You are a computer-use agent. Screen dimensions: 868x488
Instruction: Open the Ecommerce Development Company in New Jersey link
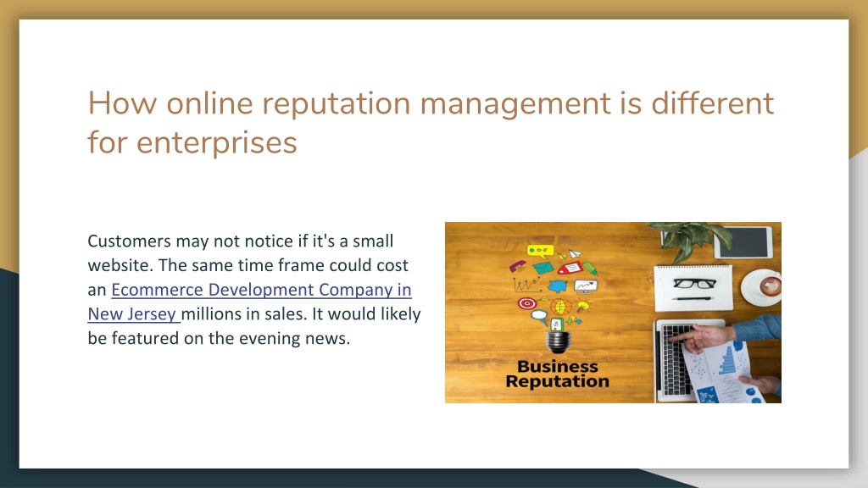coord(261,290)
